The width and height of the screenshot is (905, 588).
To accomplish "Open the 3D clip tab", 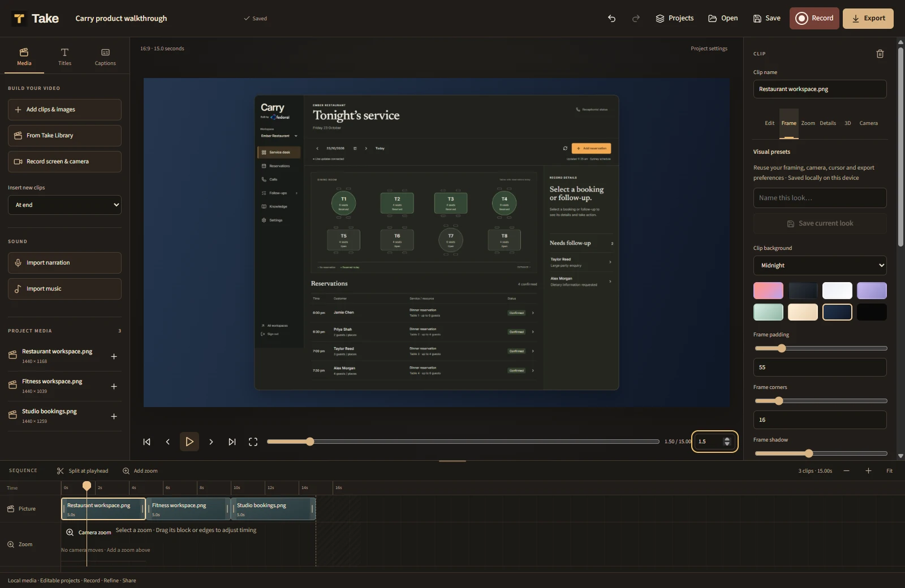I will 847,123.
